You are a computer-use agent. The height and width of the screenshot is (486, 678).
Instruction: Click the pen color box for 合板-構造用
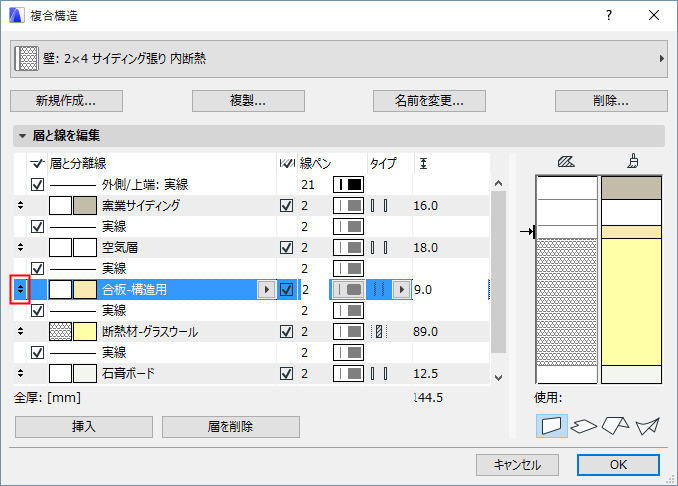pos(348,289)
